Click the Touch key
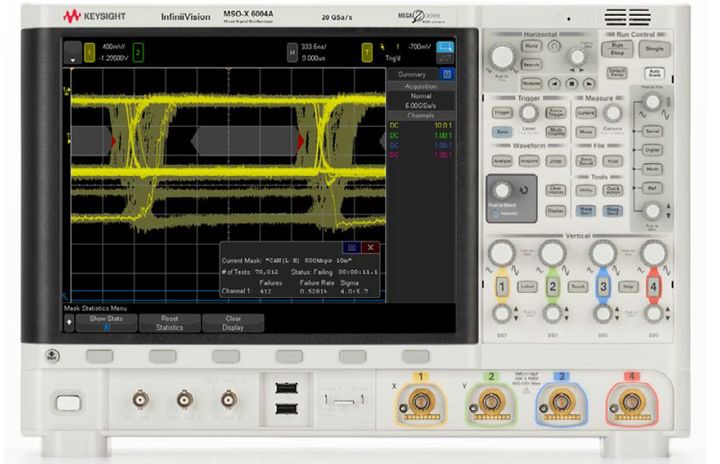Image resolution: width=720 pixels, height=464 pixels. pos(578,287)
